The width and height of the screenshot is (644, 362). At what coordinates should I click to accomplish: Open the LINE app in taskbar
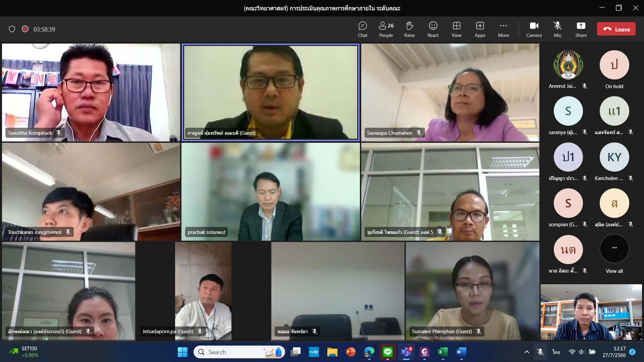click(387, 352)
